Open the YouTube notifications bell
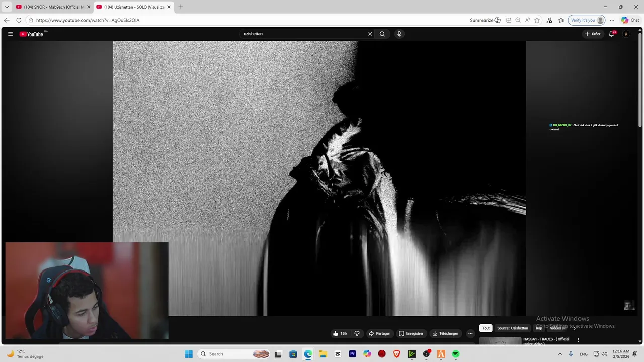Image resolution: width=644 pixels, height=362 pixels. point(612,34)
